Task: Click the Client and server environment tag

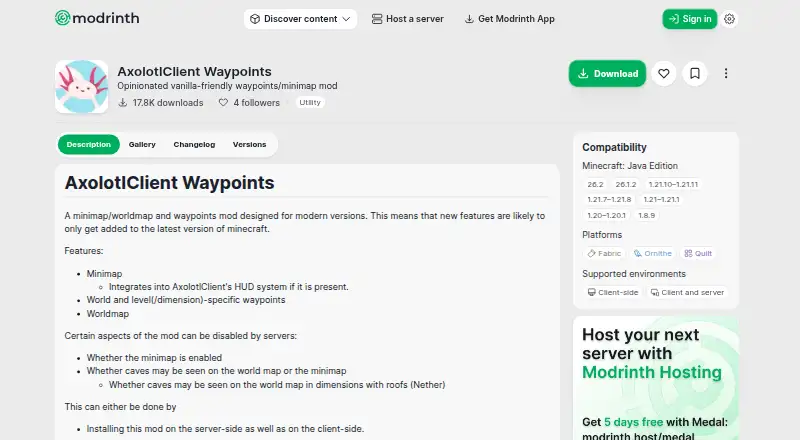Action: point(687,292)
